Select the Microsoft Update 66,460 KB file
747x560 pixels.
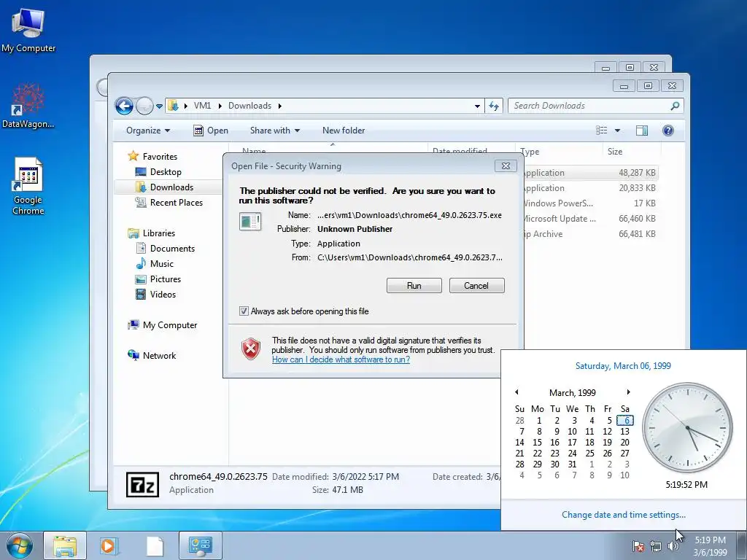click(589, 219)
